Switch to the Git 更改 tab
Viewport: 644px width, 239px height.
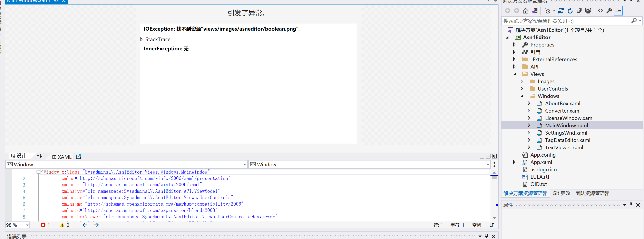click(x=561, y=193)
